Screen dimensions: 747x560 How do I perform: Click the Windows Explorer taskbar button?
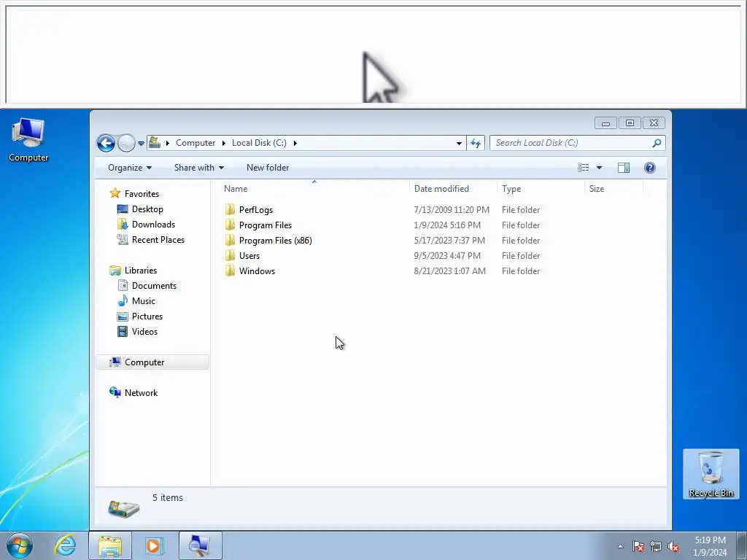[x=110, y=545]
